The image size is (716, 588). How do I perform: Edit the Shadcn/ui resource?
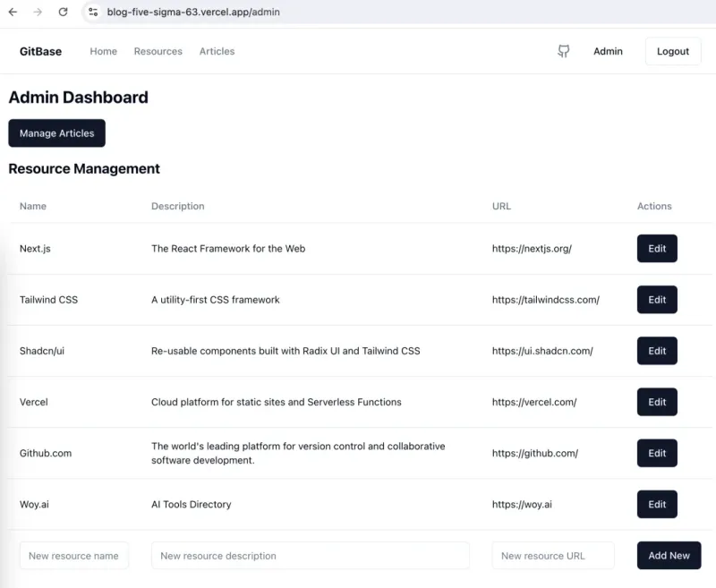click(x=657, y=351)
